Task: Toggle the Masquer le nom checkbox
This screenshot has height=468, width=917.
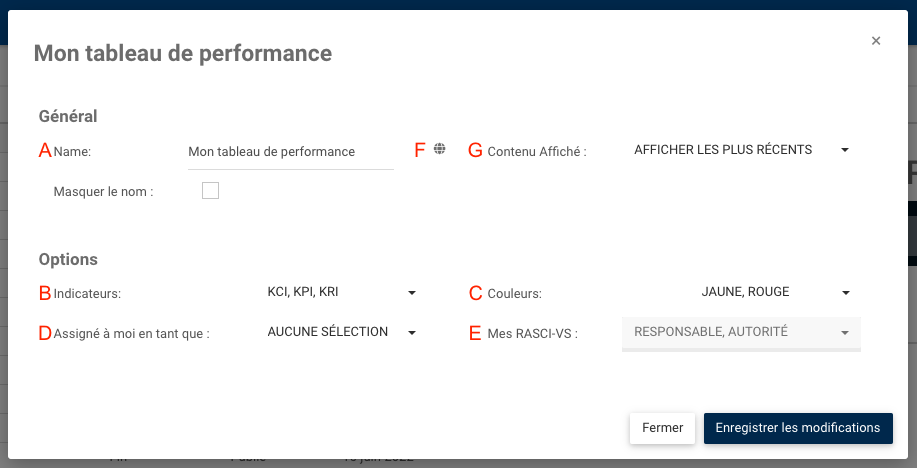Action: click(210, 191)
